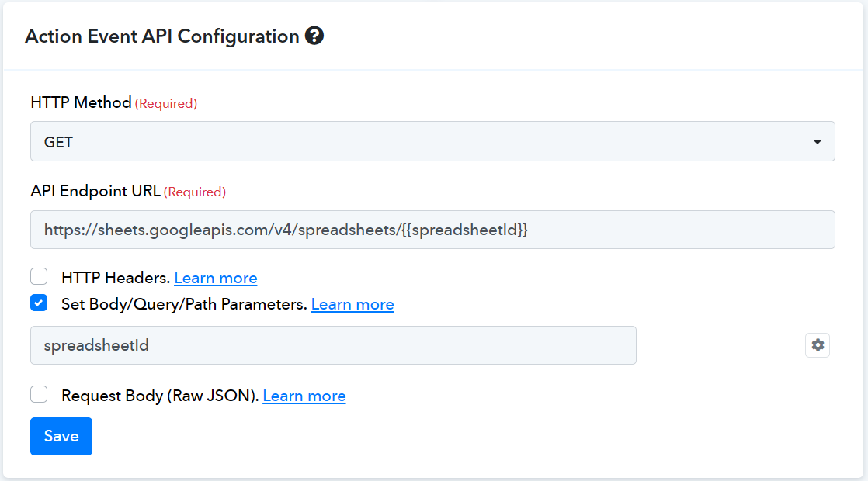Tick the Request Body (Raw JSON) checkbox
This screenshot has height=481, width=868.
pyautogui.click(x=39, y=395)
